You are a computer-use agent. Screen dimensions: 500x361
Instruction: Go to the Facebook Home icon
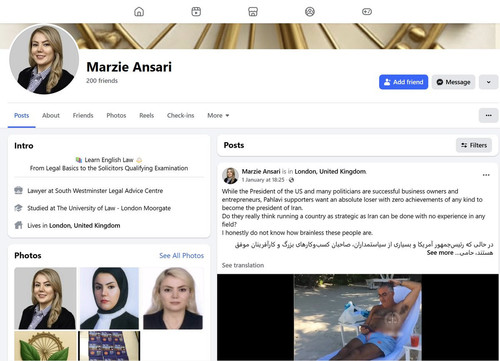click(x=139, y=12)
